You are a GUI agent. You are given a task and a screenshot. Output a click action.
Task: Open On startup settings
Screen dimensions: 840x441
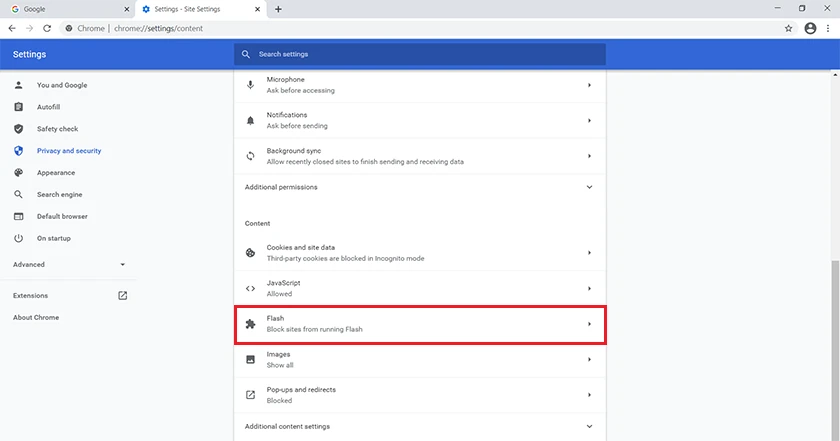54,238
